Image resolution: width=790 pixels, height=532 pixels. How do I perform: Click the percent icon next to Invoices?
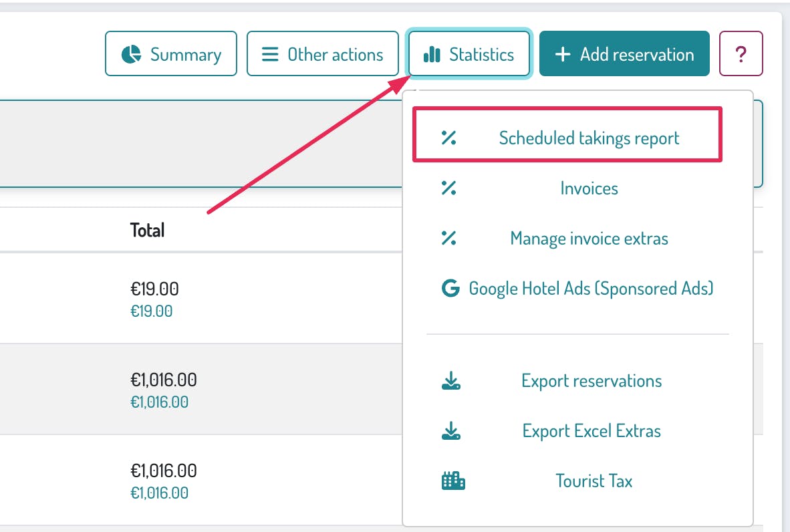point(448,188)
